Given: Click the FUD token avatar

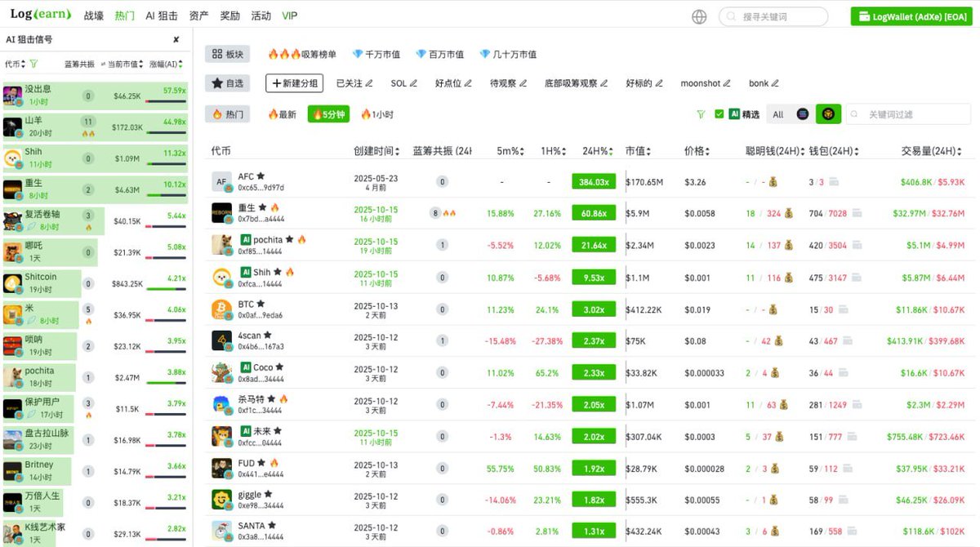Looking at the screenshot, I should pos(222,468).
